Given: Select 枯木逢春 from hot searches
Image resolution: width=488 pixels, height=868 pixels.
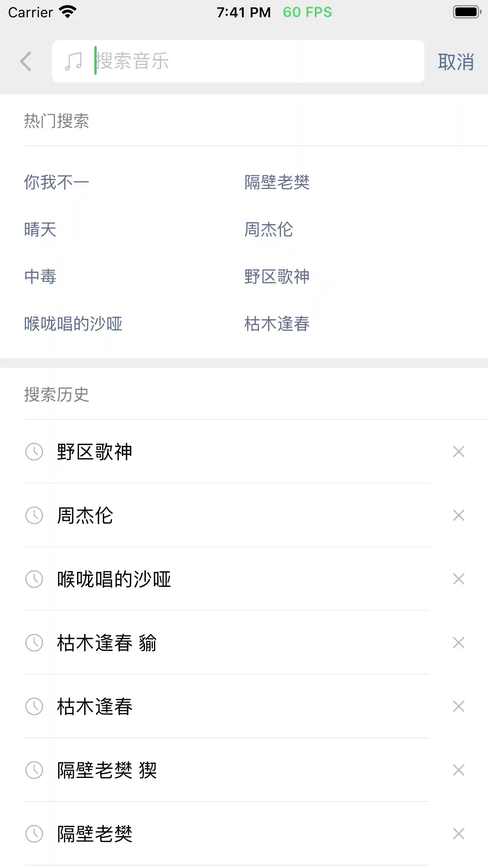Looking at the screenshot, I should pos(277,324).
